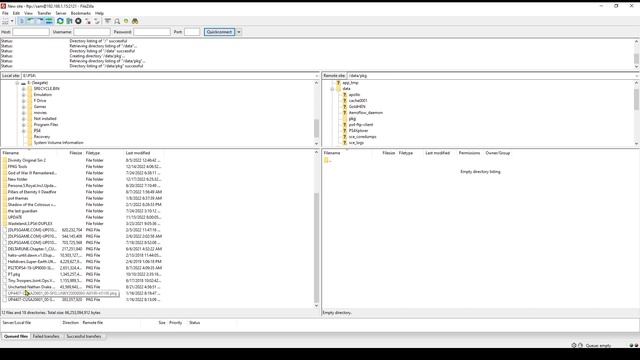
Task: Select the Divinity Original Sin 2 folder
Action: pyautogui.click(x=27, y=160)
